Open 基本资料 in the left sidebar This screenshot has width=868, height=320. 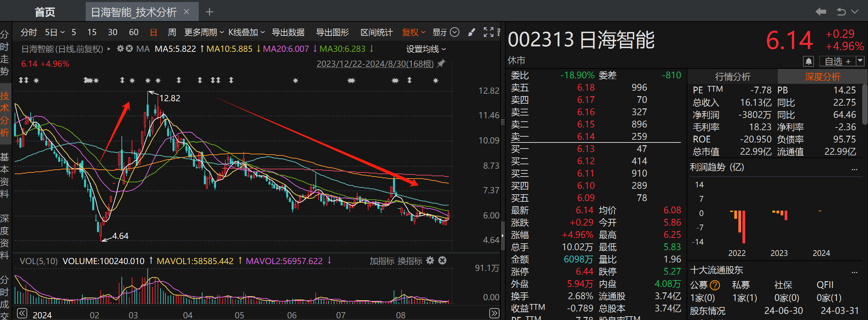click(x=5, y=176)
